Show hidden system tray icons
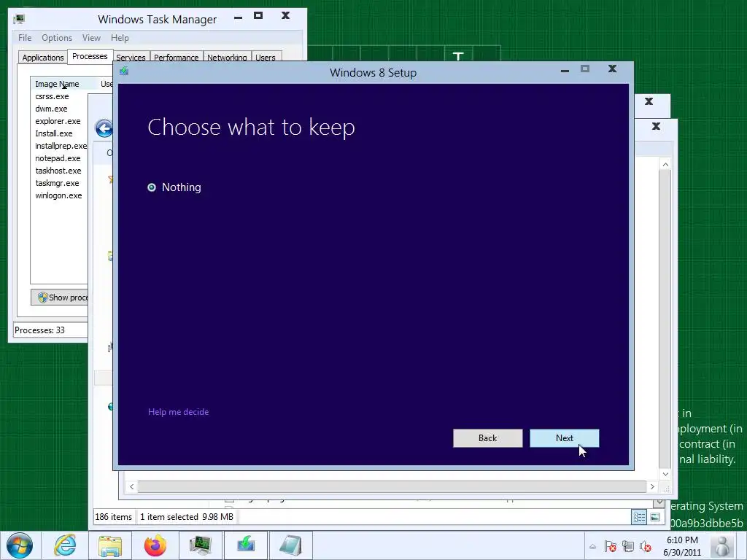 point(592,547)
